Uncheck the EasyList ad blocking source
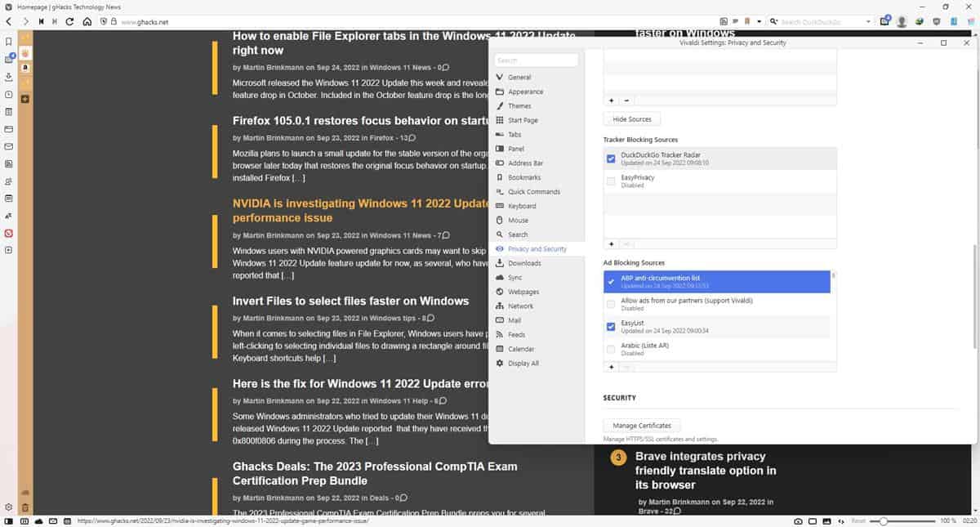This screenshot has height=527, width=980. coord(611,327)
